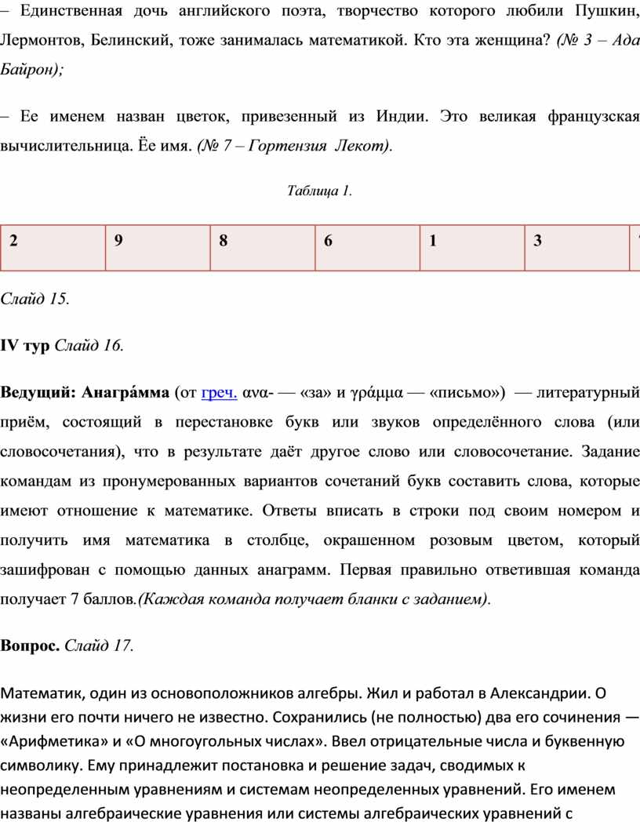Click the text "Слайд 17."
This screenshot has height=840, width=640.
(99, 645)
